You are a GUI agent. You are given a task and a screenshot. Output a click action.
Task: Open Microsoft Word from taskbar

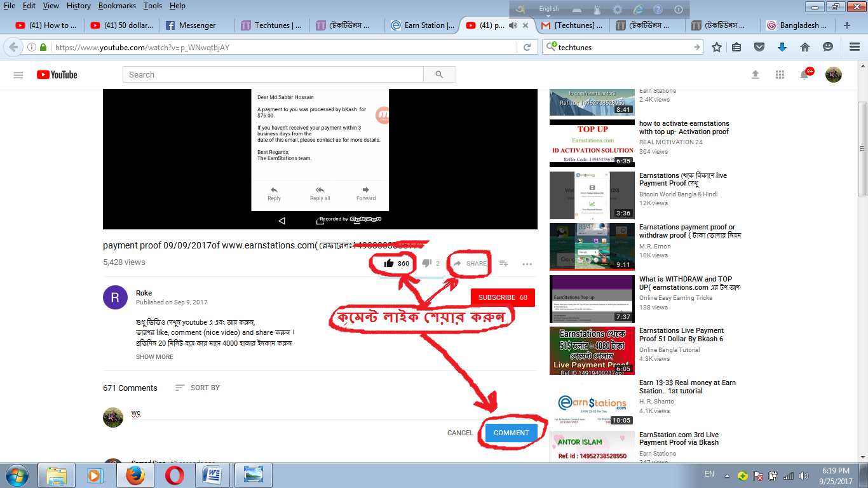click(x=213, y=475)
